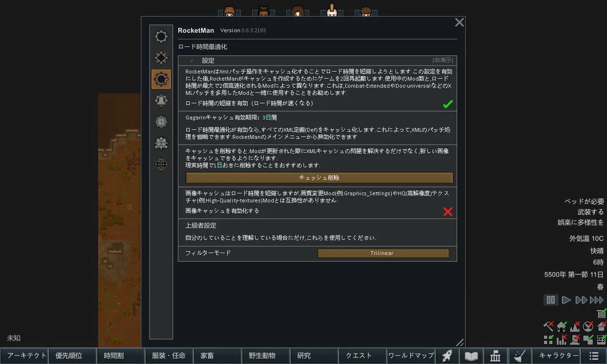This screenshot has width=607, height=364.
Task: Enable 画像キャッシュを有効化する red X checkbox
Action: (x=447, y=211)
